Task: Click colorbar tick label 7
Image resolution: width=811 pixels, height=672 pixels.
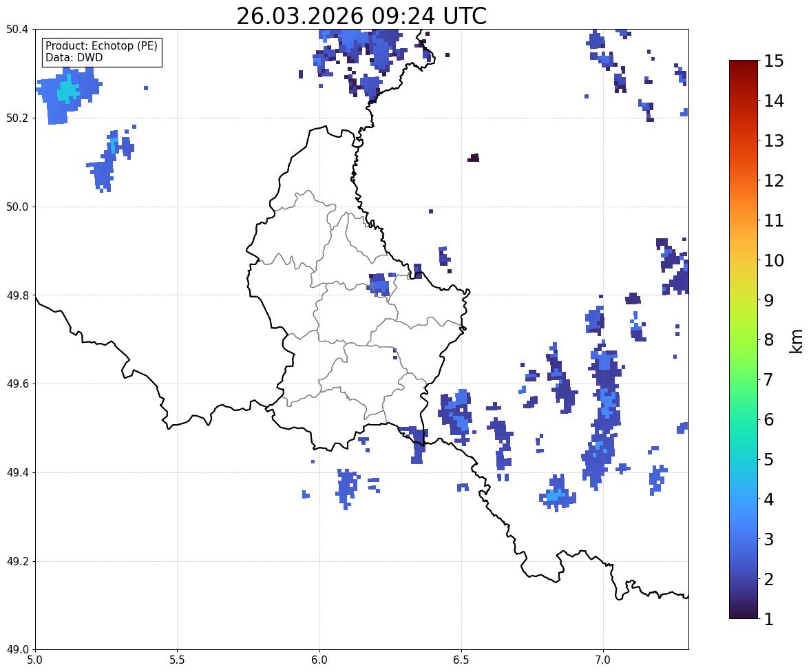Action: [768, 379]
